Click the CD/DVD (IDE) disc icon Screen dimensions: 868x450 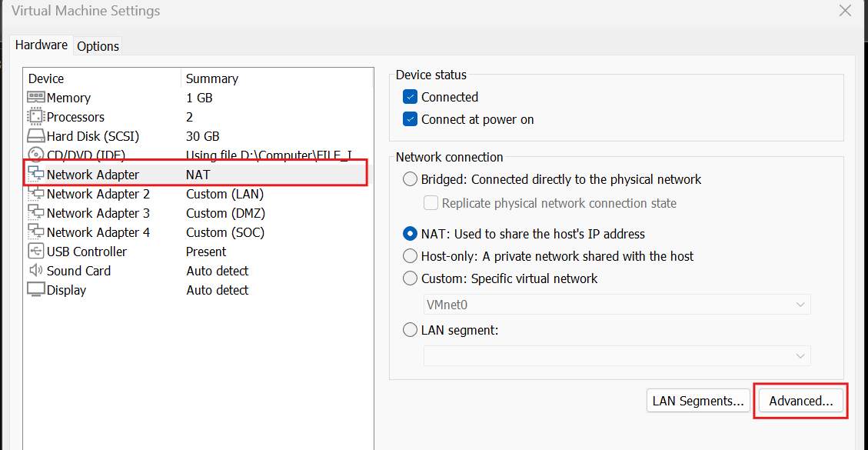[x=36, y=155]
